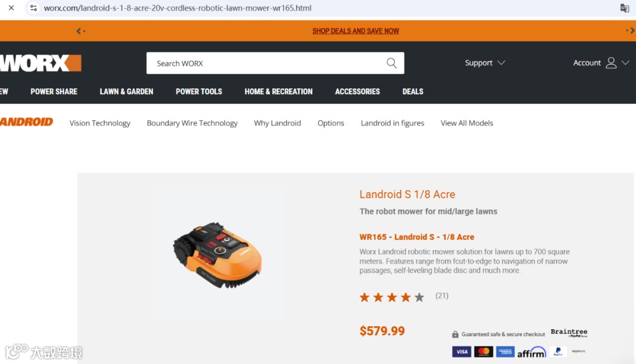Screen dimensions: 636x364
Task: Click the Landroid mower product image
Action: tap(217, 255)
